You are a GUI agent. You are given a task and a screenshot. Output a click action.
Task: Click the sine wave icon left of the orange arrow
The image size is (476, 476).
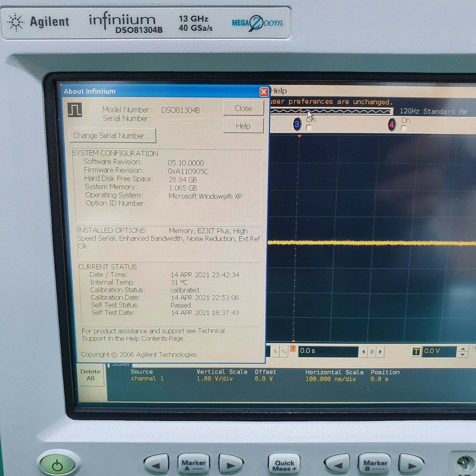(284, 351)
